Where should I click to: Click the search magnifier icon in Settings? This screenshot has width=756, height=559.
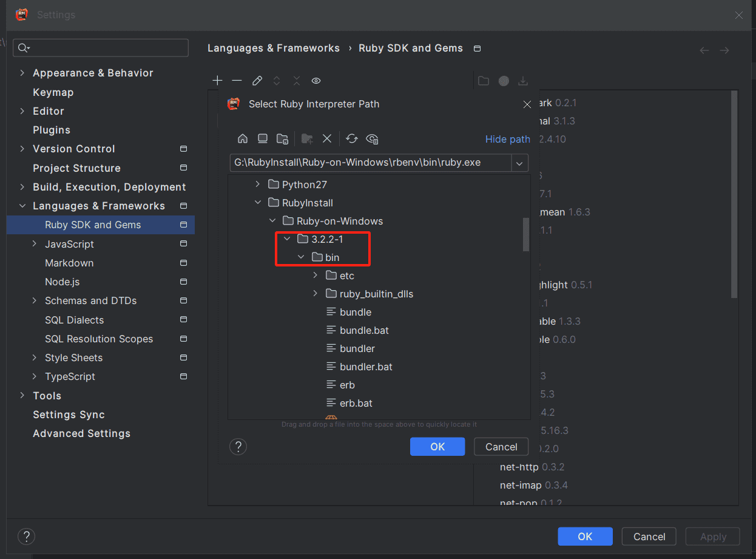24,48
